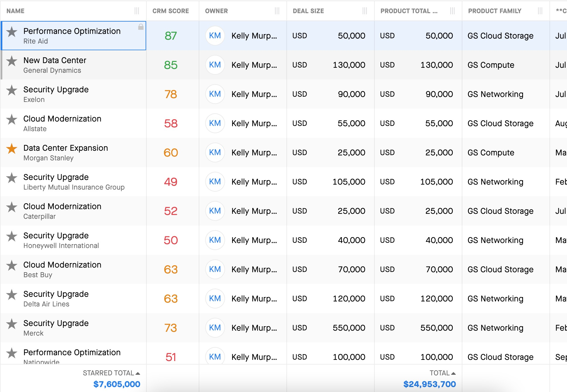Star the Liberty Mutual Insurance Group deal

(12, 178)
